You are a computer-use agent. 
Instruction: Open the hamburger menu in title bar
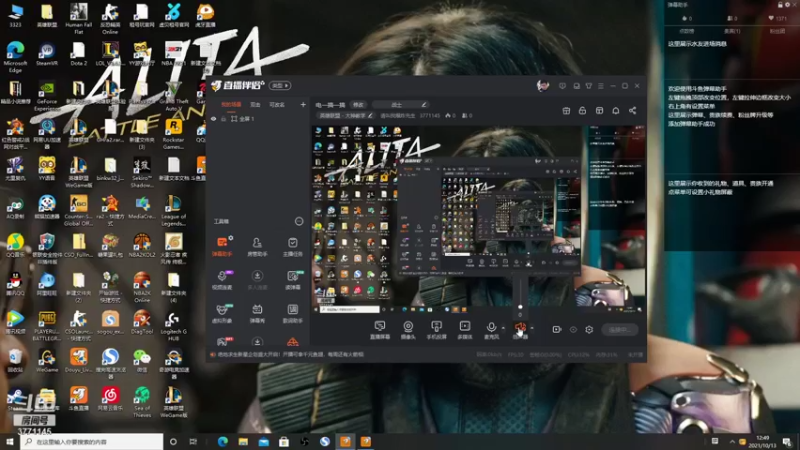pos(601,86)
